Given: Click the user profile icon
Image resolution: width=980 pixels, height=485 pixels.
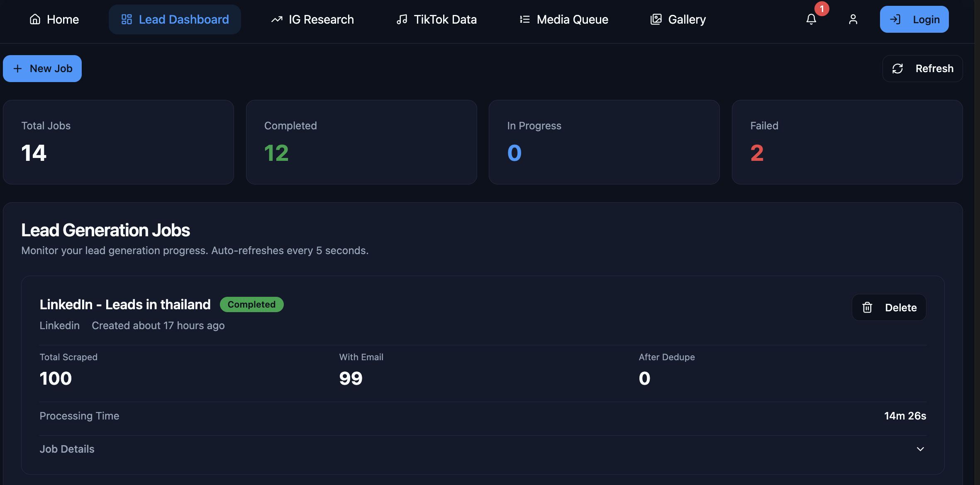Looking at the screenshot, I should 853,19.
